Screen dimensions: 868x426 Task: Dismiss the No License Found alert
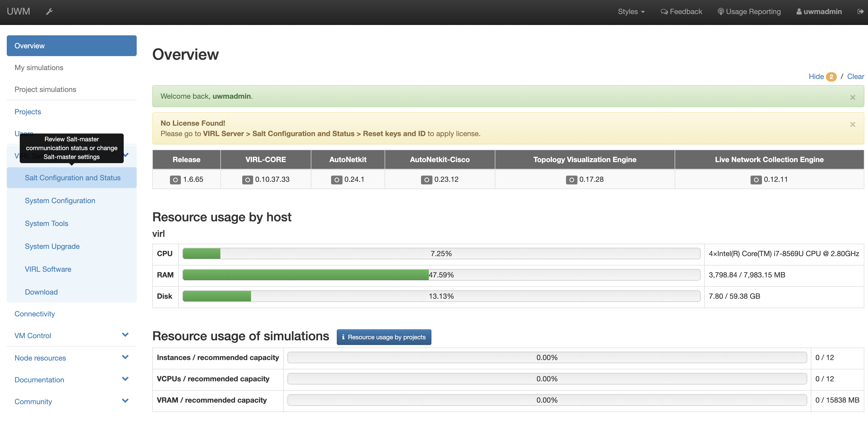coord(852,124)
